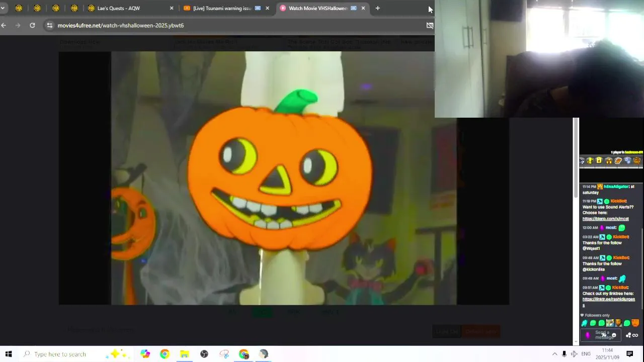Click the webcam overlay feed
644x362 pixels.
(x=539, y=59)
